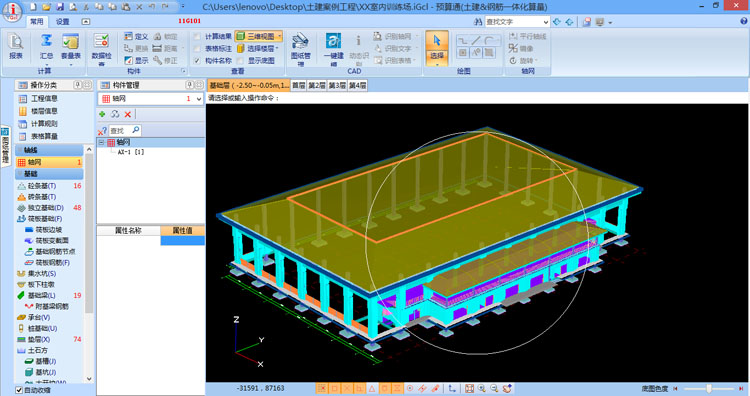
Task: Pick the straight line drawing tool
Action: coord(475,40)
